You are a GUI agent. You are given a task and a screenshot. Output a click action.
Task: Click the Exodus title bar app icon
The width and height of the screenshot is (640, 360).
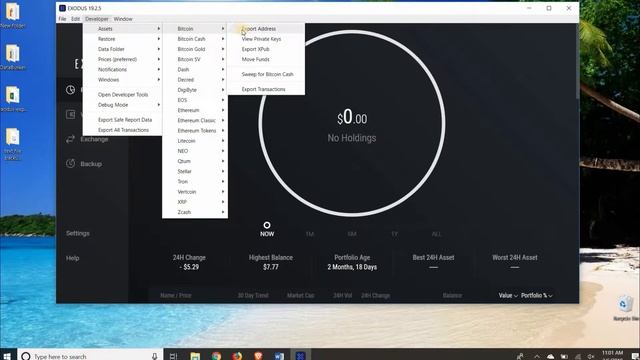62,8
